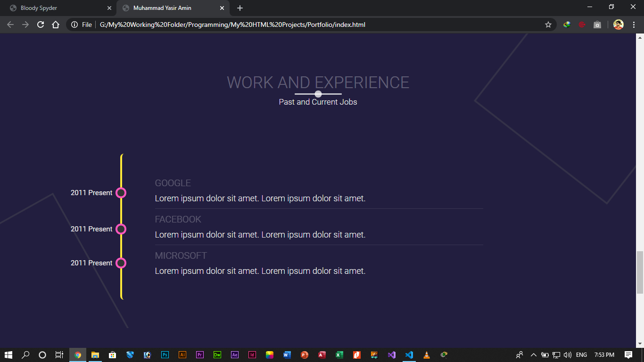Viewport: 644px width, 362px height.
Task: Click the FACEBOOK job title
Action: (178, 219)
